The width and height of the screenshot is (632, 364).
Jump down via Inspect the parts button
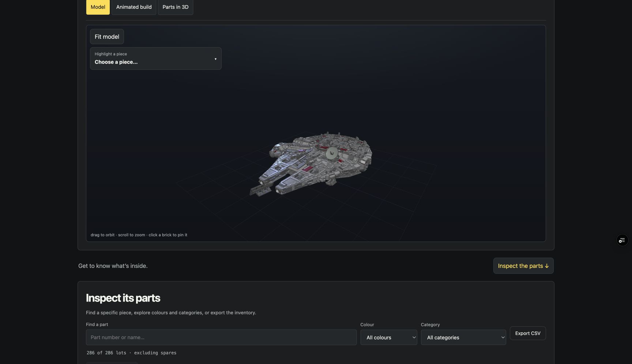coord(523,266)
